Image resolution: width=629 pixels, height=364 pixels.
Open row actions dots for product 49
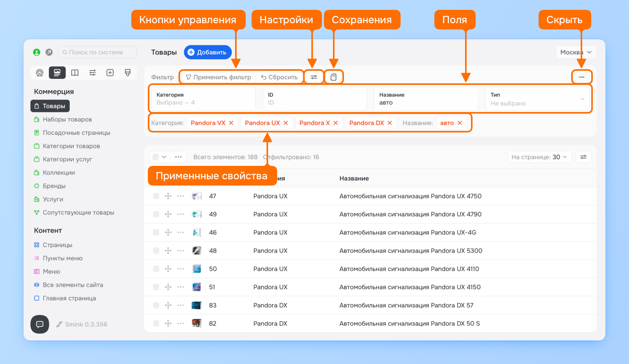tap(180, 214)
